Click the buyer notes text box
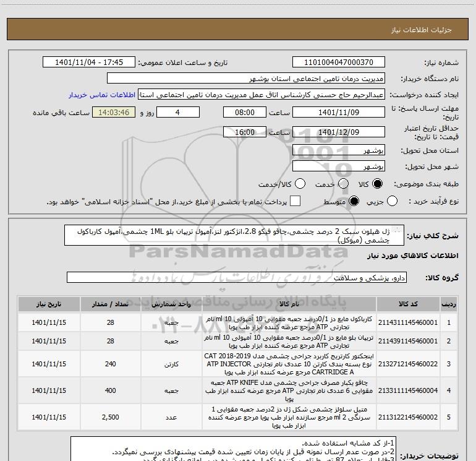Viewport: 476px width, 461px height. (233, 449)
